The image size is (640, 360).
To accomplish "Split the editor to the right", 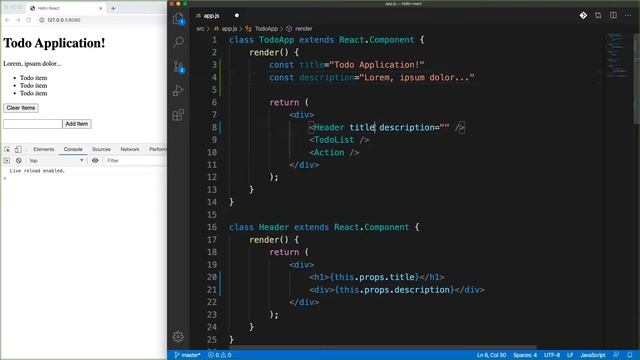I will pyautogui.click(x=613, y=16).
